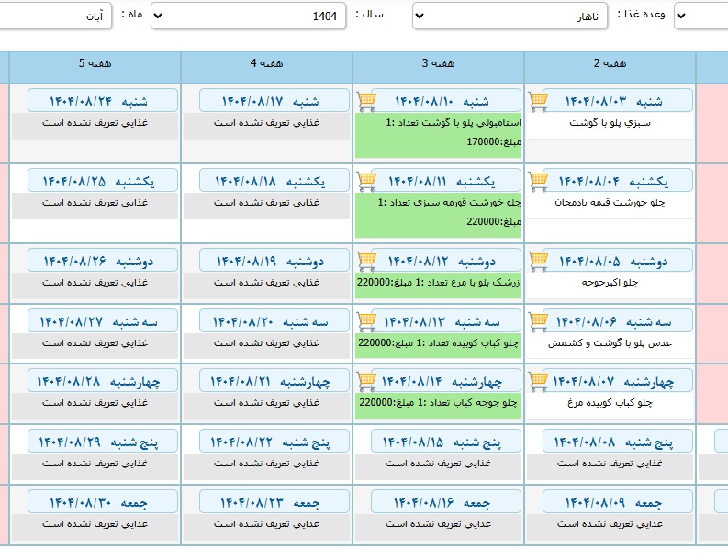The height and width of the screenshot is (560, 728).
Task: Click the هفته 3 column header
Action: coord(438,63)
